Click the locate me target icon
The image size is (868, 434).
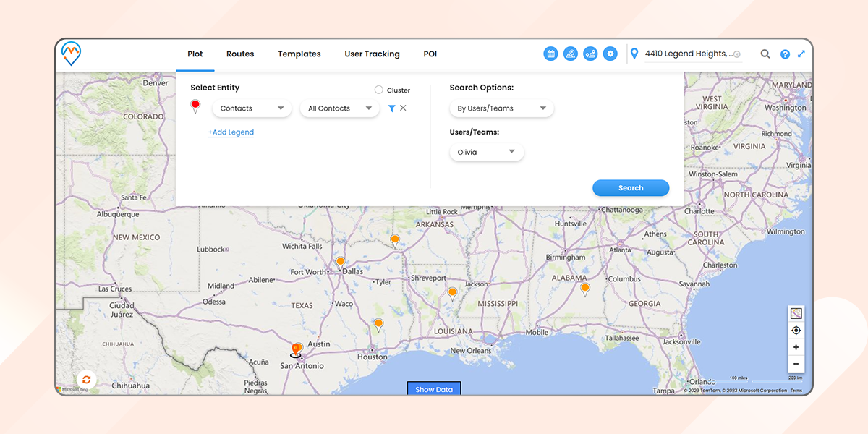tap(796, 331)
